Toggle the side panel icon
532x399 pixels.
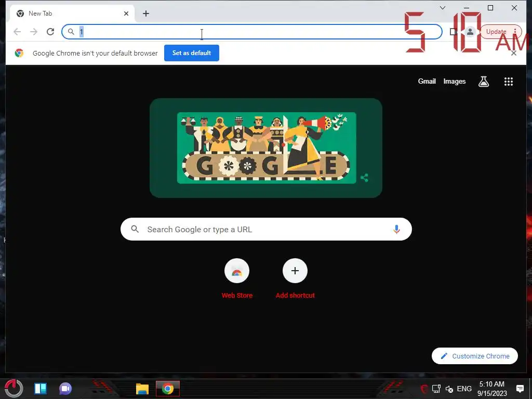click(x=453, y=32)
